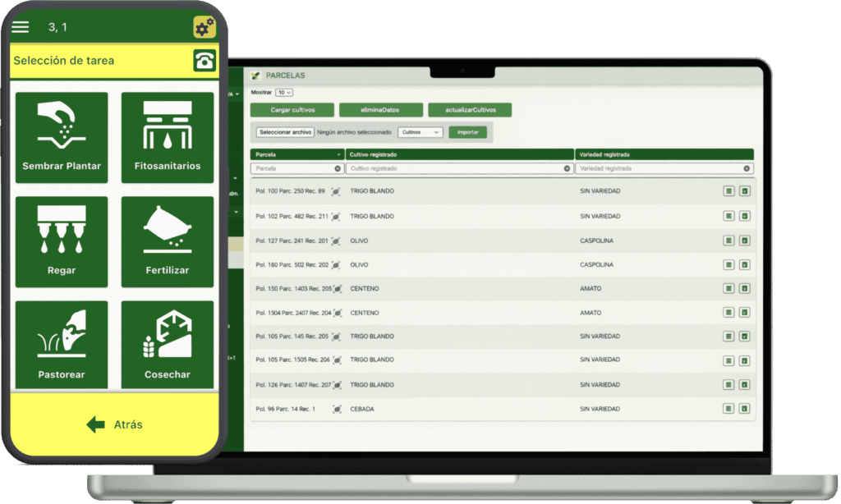The image size is (841, 504).
Task: Expand the Parcela column header arrow
Action: 339,154
